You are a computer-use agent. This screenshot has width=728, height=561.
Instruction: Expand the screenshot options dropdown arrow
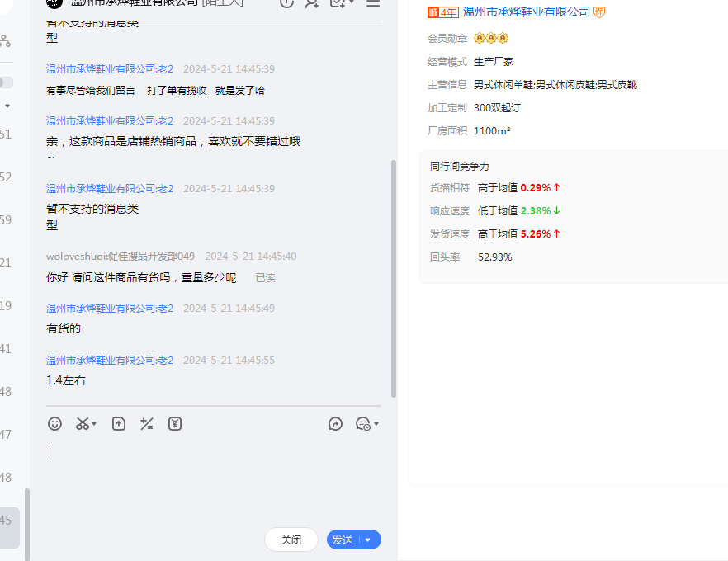point(94,423)
